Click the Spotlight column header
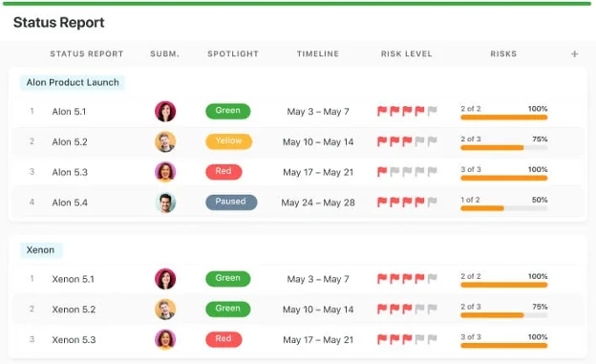 point(233,54)
